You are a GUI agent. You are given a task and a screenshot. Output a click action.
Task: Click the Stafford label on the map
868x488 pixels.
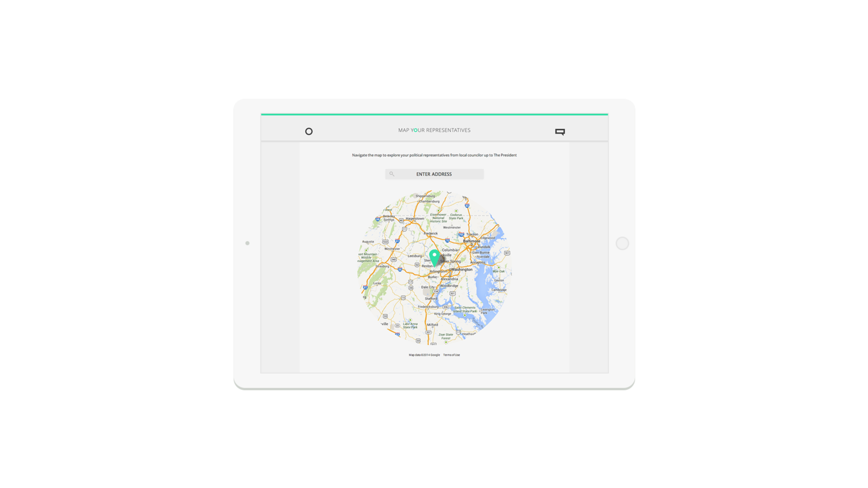tap(431, 299)
